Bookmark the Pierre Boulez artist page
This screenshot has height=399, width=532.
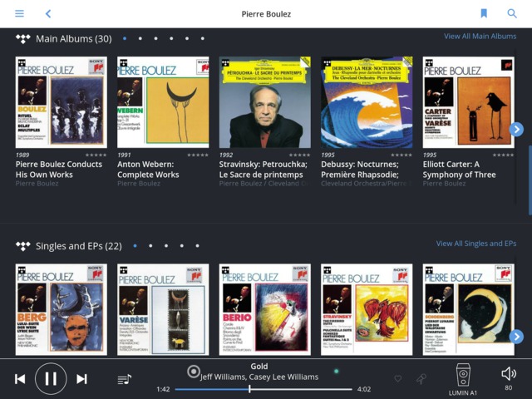click(x=484, y=13)
